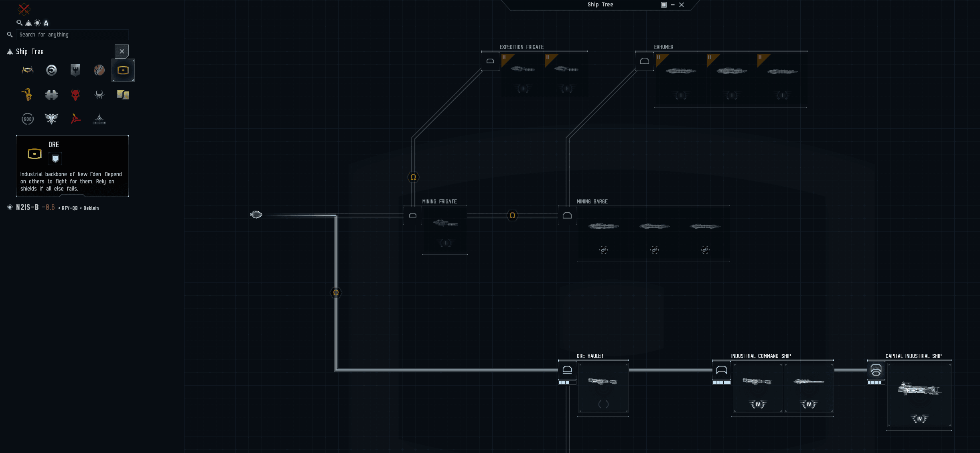The height and width of the screenshot is (453, 980).
Task: Click the Omega icon above Mining Frigate
Action: coord(413,177)
